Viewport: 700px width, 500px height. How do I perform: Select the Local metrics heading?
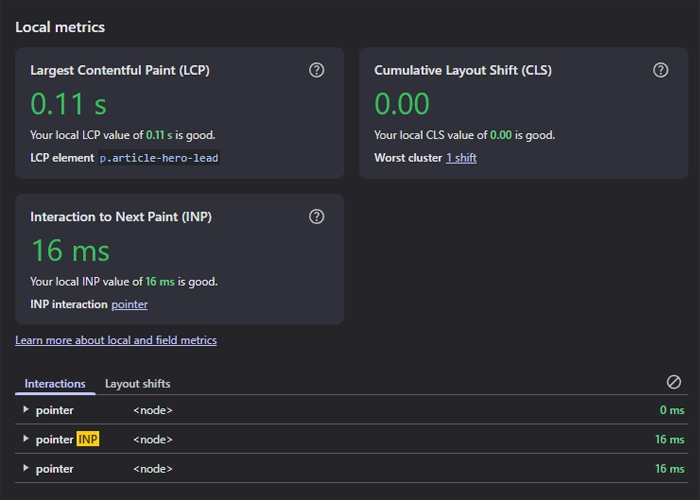click(x=60, y=27)
